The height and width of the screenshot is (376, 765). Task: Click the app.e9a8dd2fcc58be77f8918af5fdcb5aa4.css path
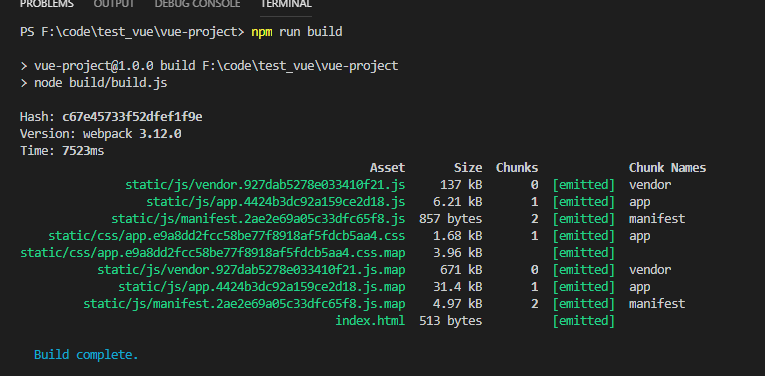point(226,236)
